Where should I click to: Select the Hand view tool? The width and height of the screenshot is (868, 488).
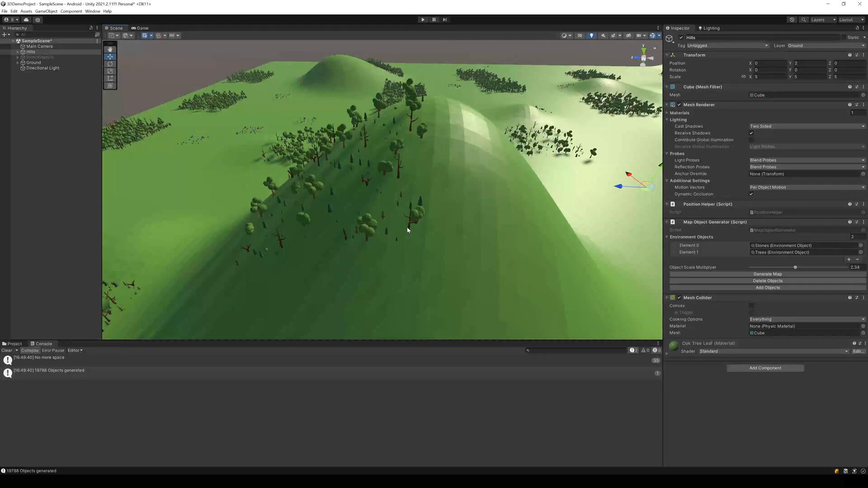(110, 49)
